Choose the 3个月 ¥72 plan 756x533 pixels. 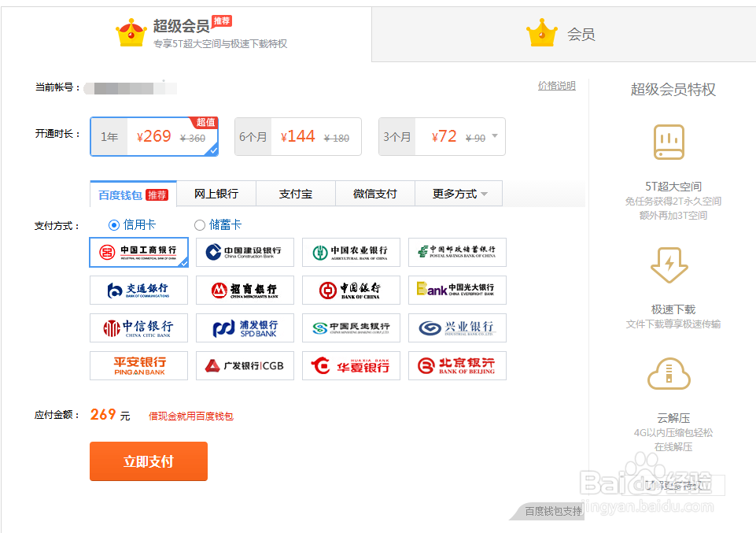coord(442,136)
